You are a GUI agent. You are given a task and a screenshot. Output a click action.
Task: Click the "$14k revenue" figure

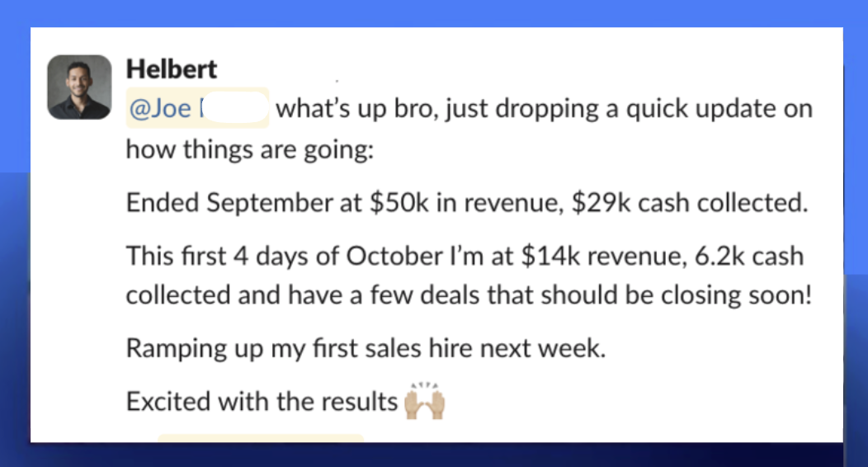[592, 255]
